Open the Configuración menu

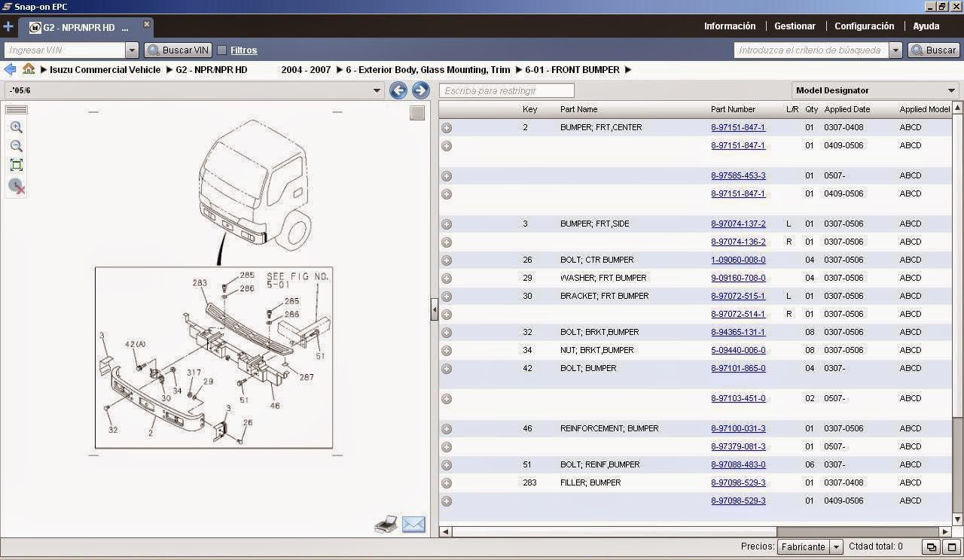click(865, 26)
